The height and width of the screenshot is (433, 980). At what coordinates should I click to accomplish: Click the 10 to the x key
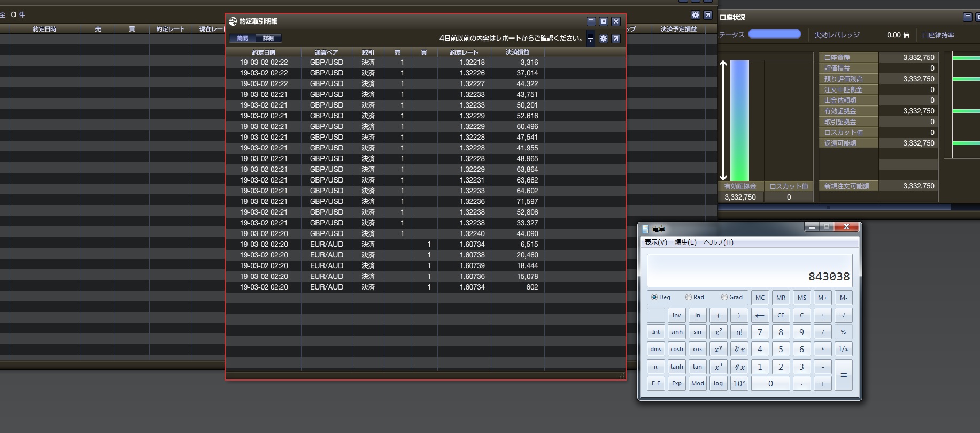pyautogui.click(x=739, y=383)
